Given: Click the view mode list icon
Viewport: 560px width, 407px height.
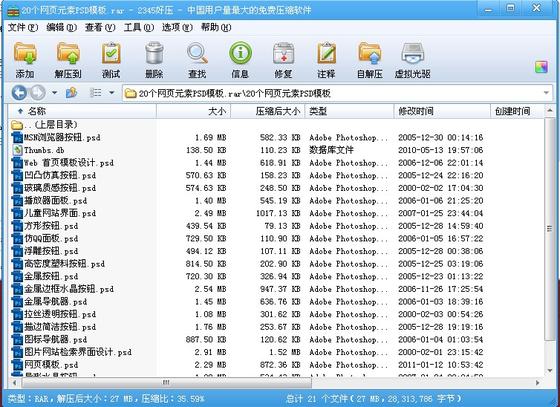Looking at the screenshot, I should click(x=95, y=93).
